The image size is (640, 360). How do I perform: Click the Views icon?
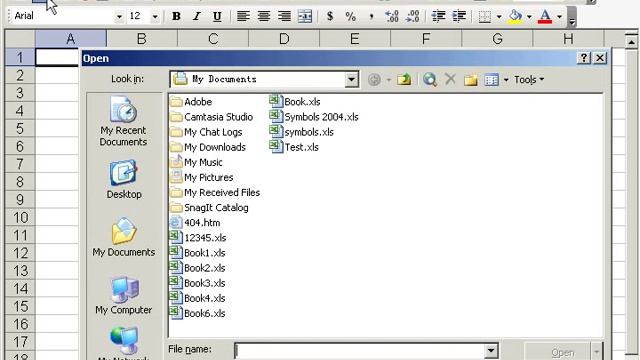coord(491,80)
